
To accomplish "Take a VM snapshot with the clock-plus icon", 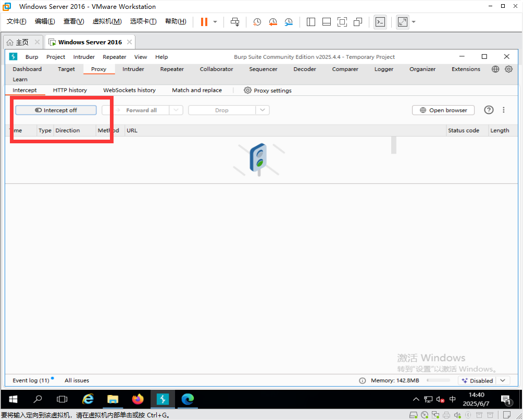I will [257, 22].
